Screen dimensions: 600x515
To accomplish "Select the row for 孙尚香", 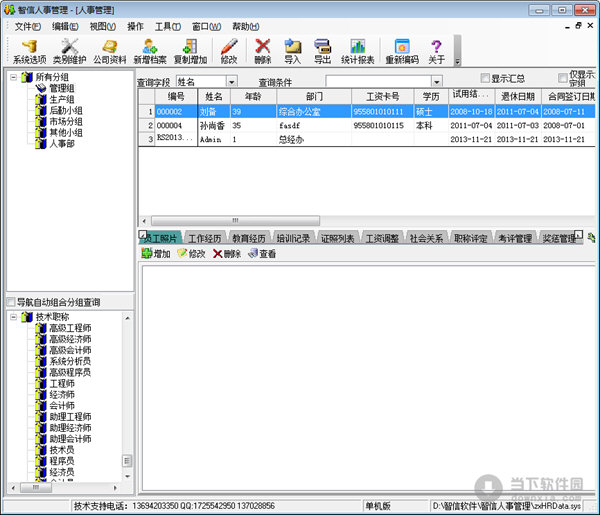I will pos(366,125).
